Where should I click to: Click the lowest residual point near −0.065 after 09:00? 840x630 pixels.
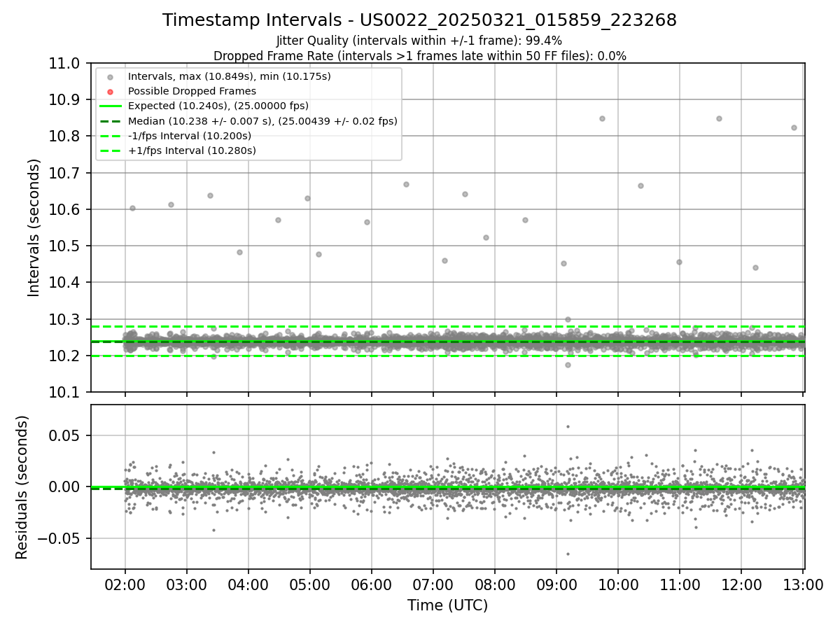[568, 554]
